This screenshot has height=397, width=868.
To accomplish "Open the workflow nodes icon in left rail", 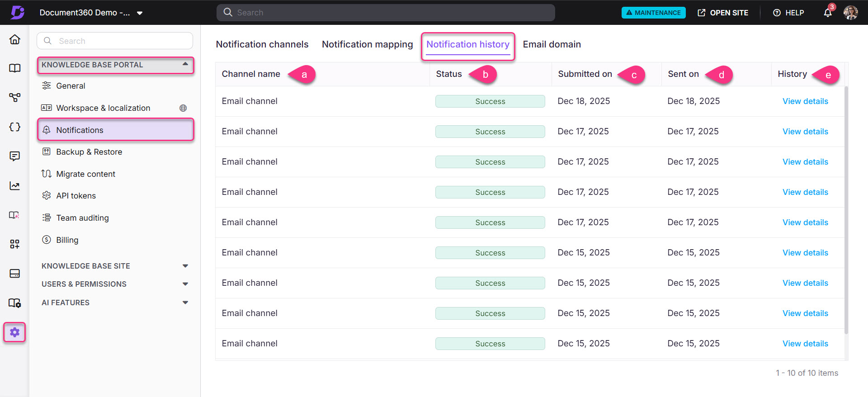I will 15,98.
